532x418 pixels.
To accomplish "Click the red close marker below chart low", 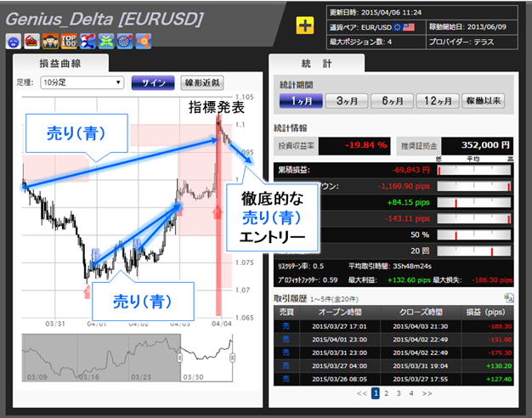I will point(88,291).
